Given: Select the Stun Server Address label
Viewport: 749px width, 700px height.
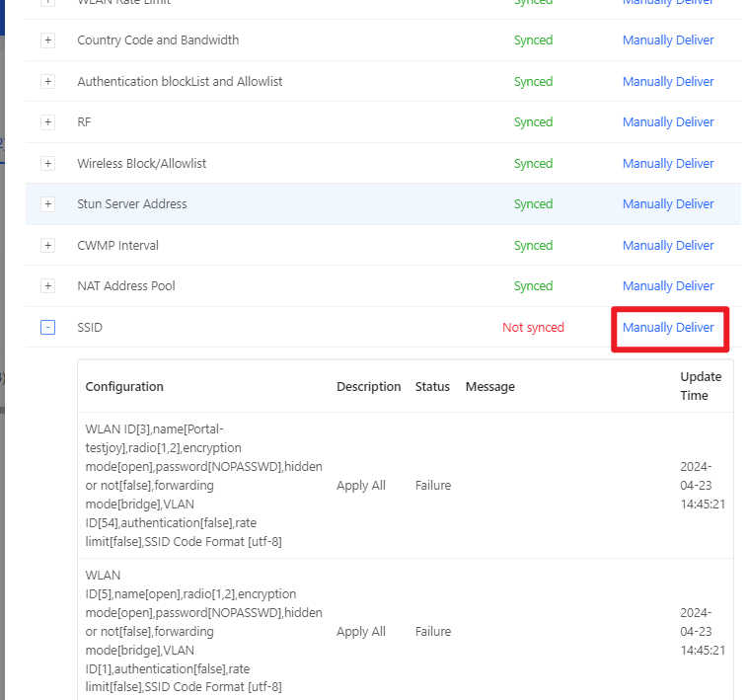Looking at the screenshot, I should pyautogui.click(x=132, y=204).
